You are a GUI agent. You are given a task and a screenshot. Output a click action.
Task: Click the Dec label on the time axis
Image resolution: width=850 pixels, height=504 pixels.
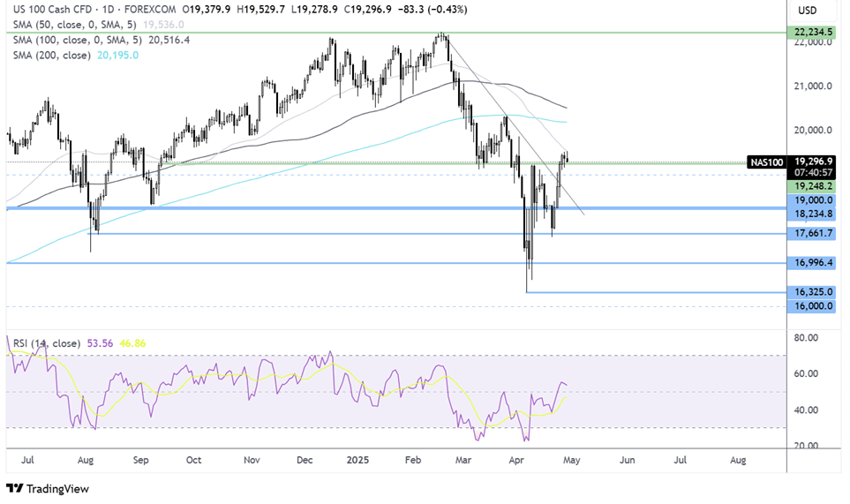point(305,460)
